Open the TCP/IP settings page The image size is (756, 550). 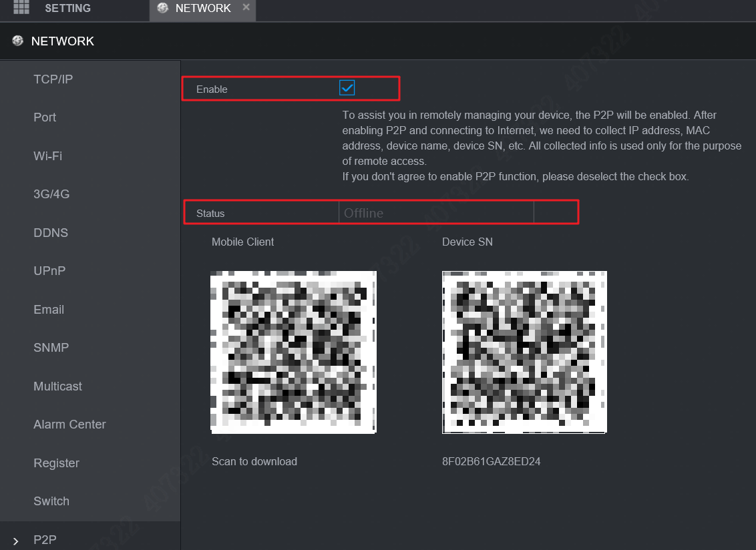[53, 79]
